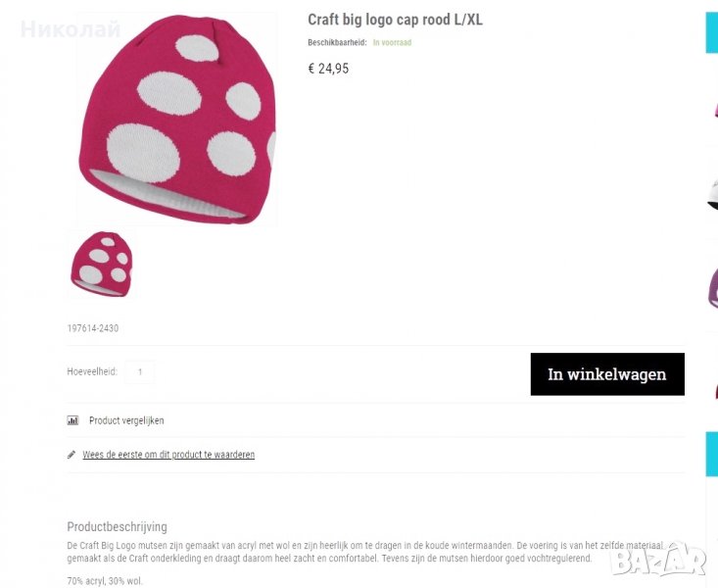The height and width of the screenshot is (588, 718).
Task: Click the pencil review icon
Action: click(x=71, y=455)
